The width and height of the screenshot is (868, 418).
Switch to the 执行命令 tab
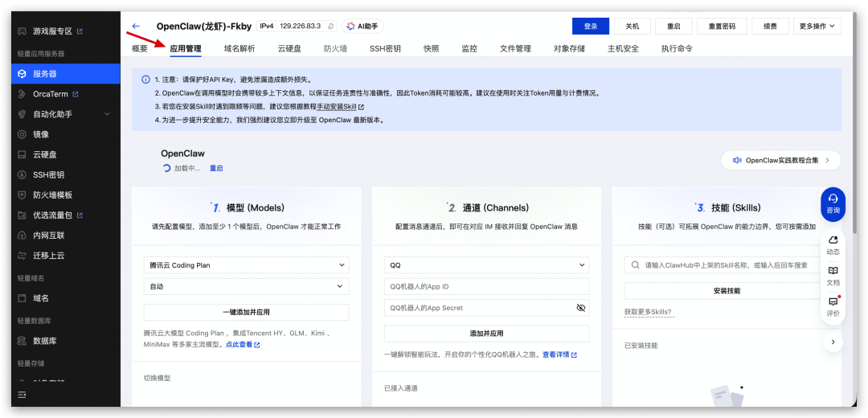click(x=677, y=48)
